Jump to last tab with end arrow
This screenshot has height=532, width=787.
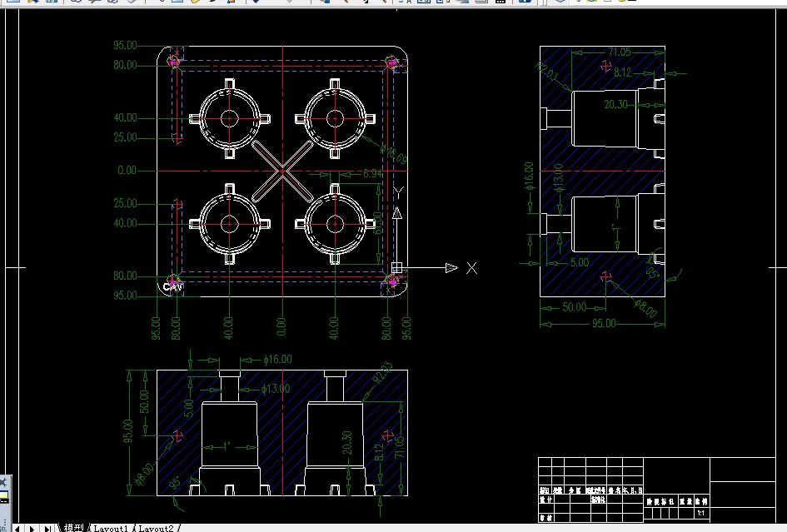pyautogui.click(x=47, y=529)
